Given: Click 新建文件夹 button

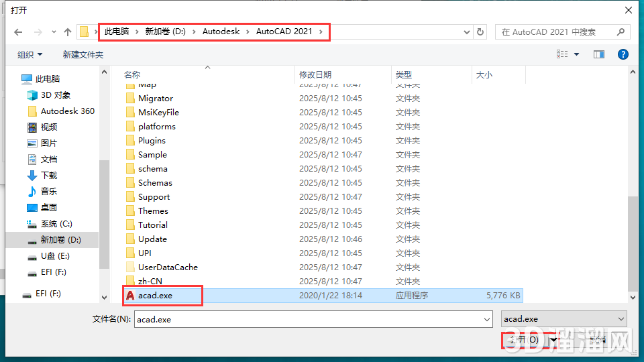Looking at the screenshot, I should tap(83, 54).
